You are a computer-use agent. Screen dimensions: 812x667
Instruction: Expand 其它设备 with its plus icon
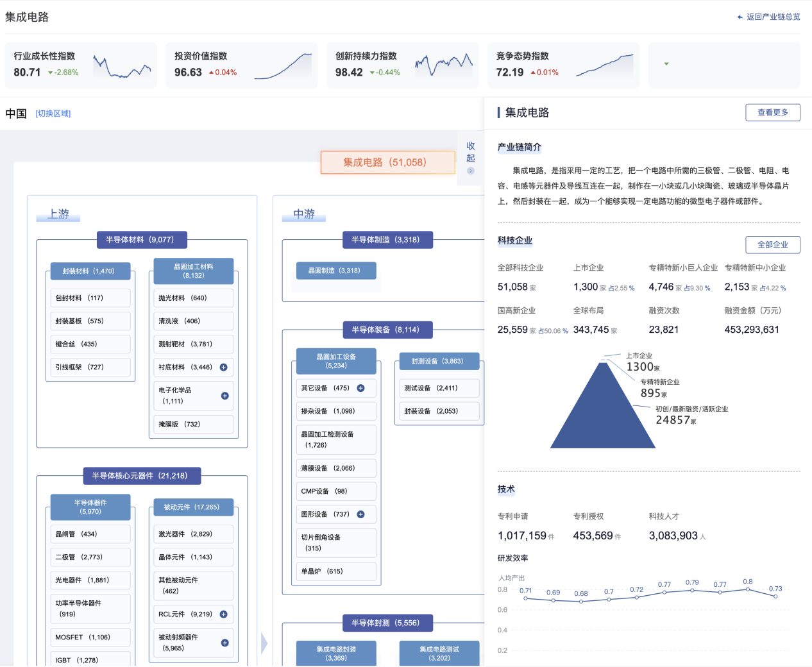click(x=360, y=388)
